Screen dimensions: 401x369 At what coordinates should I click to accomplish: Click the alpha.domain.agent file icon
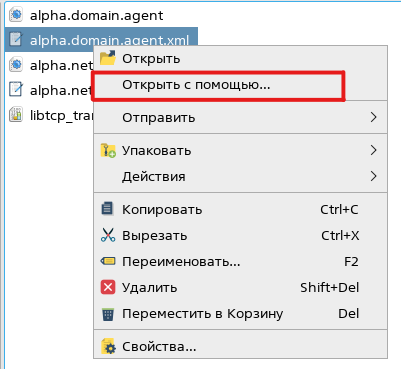16,15
